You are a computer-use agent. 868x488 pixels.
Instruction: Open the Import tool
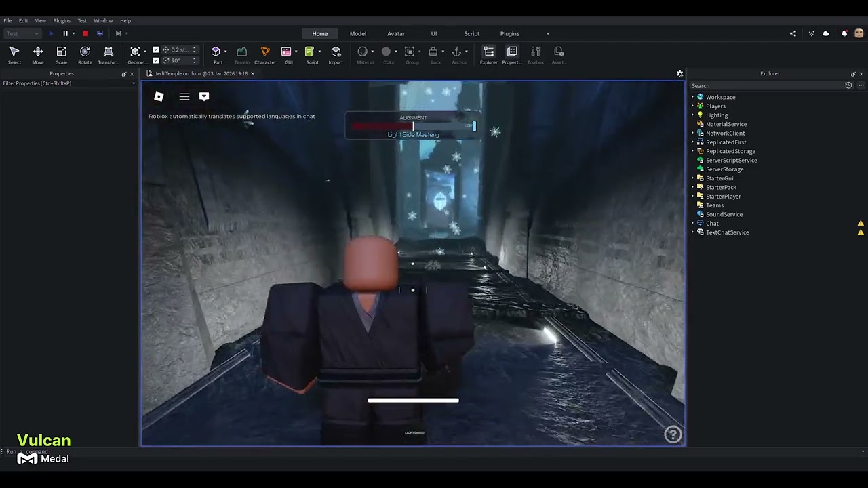tap(336, 55)
